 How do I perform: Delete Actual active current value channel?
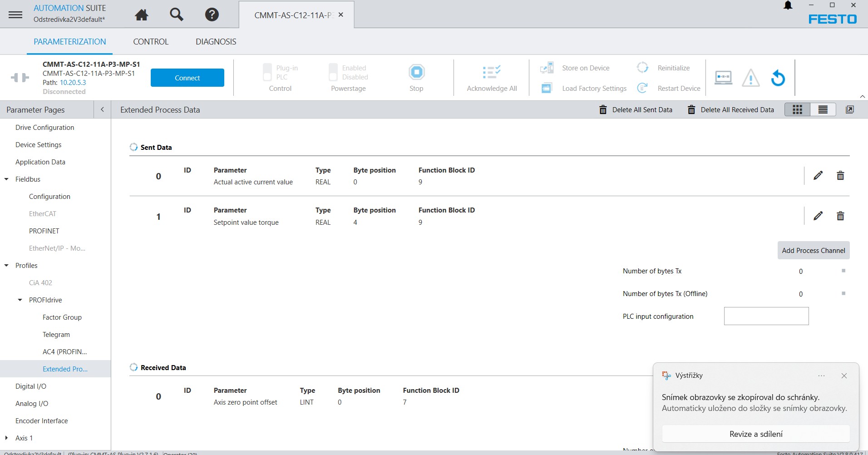point(840,175)
